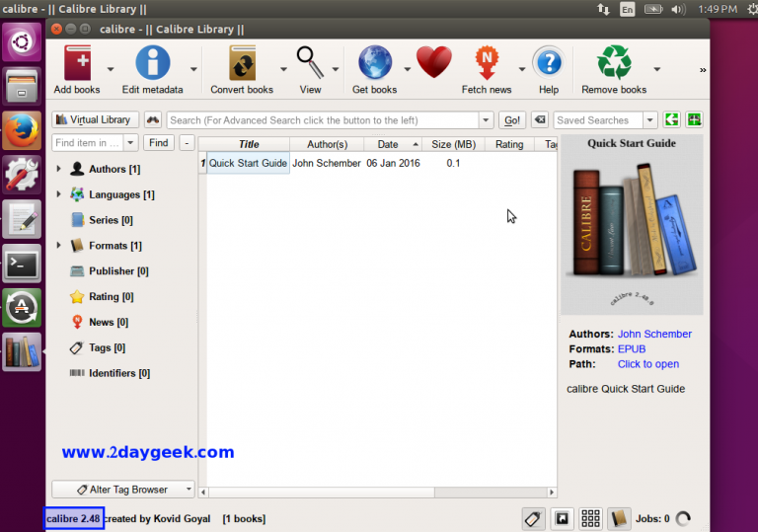Expand the Languages tree node
The image size is (758, 532).
click(x=58, y=194)
